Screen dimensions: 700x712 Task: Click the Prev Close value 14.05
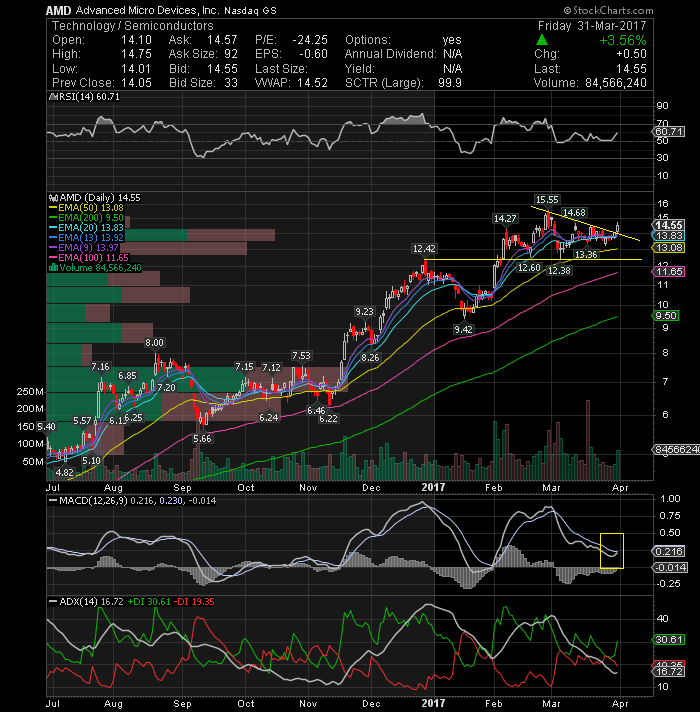coord(136,83)
